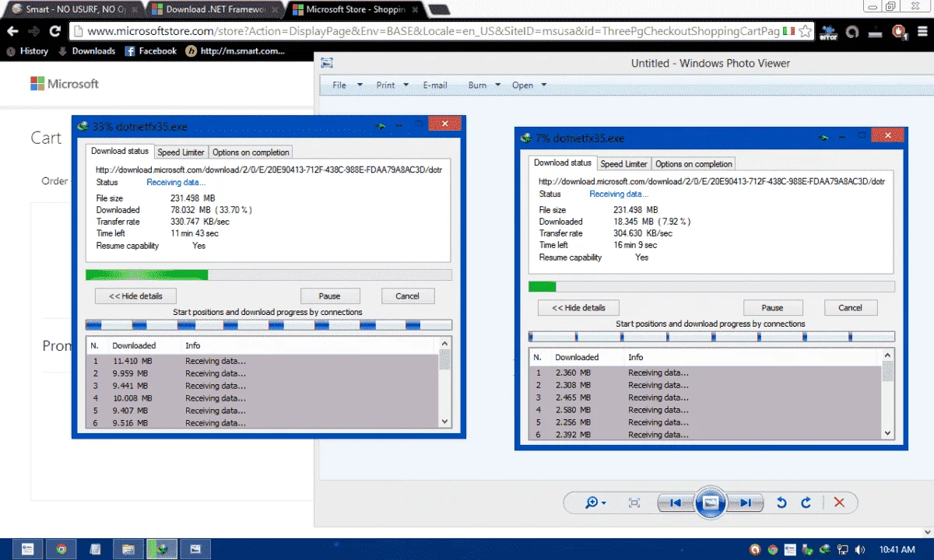This screenshot has height=560, width=934.
Task: Click the error extension icon in Chrome toolbar
Action: pyautogui.click(x=830, y=32)
